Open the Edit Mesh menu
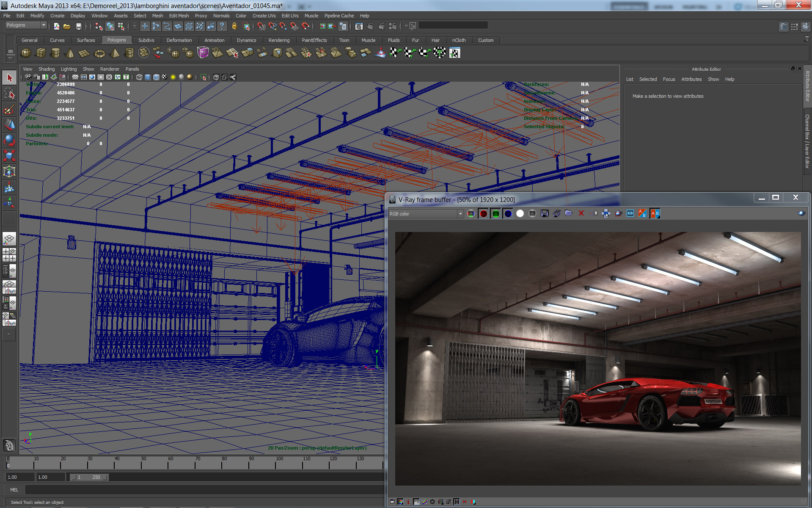Screen dimensions: 812x508 click(179, 16)
